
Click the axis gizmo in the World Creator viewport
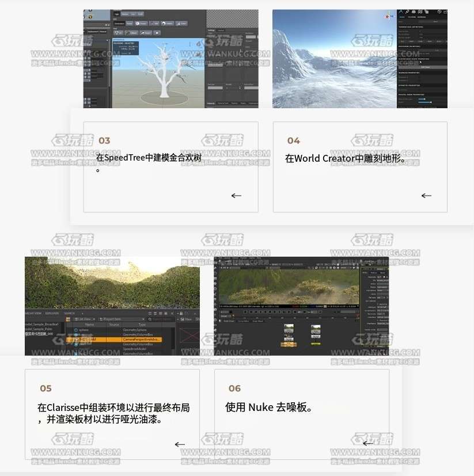(388, 16)
